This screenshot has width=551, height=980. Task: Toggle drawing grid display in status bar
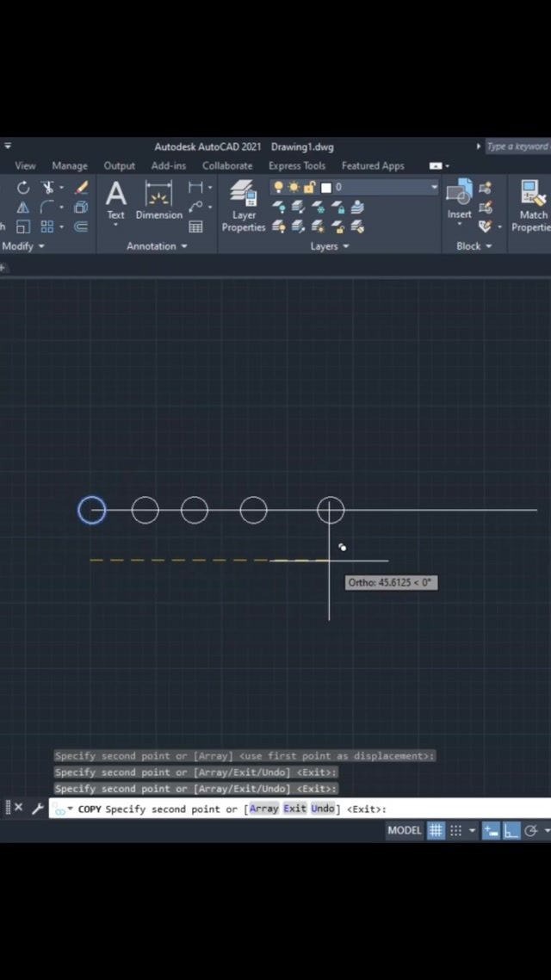[436, 830]
